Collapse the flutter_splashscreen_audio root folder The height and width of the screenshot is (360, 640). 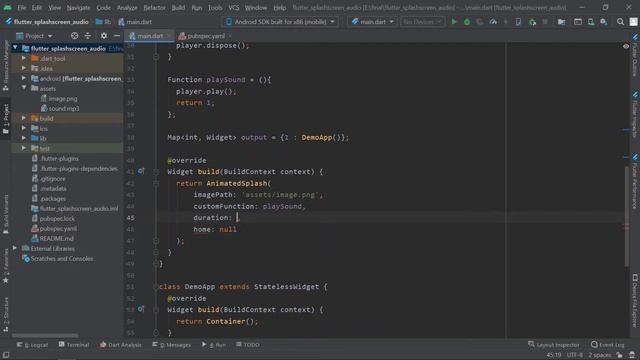pyautogui.click(x=15, y=48)
